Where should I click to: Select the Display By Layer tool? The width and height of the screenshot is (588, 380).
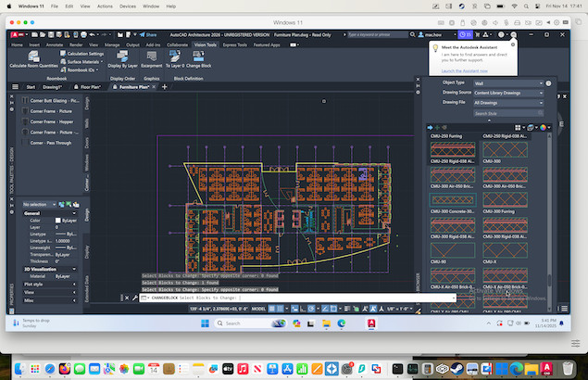[122, 57]
